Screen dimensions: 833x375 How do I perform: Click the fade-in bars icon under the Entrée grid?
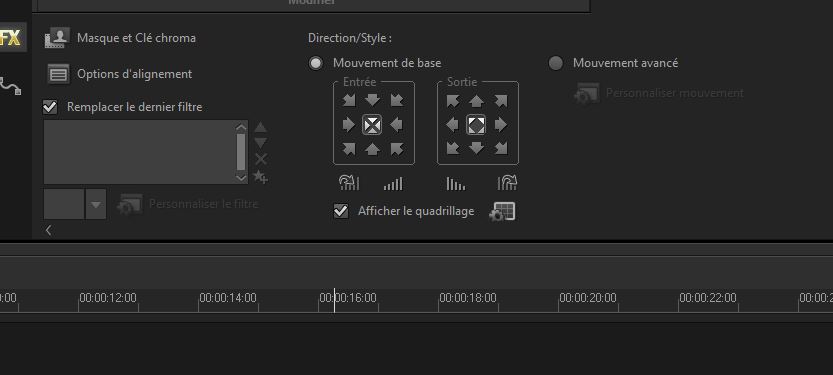pyautogui.click(x=393, y=184)
